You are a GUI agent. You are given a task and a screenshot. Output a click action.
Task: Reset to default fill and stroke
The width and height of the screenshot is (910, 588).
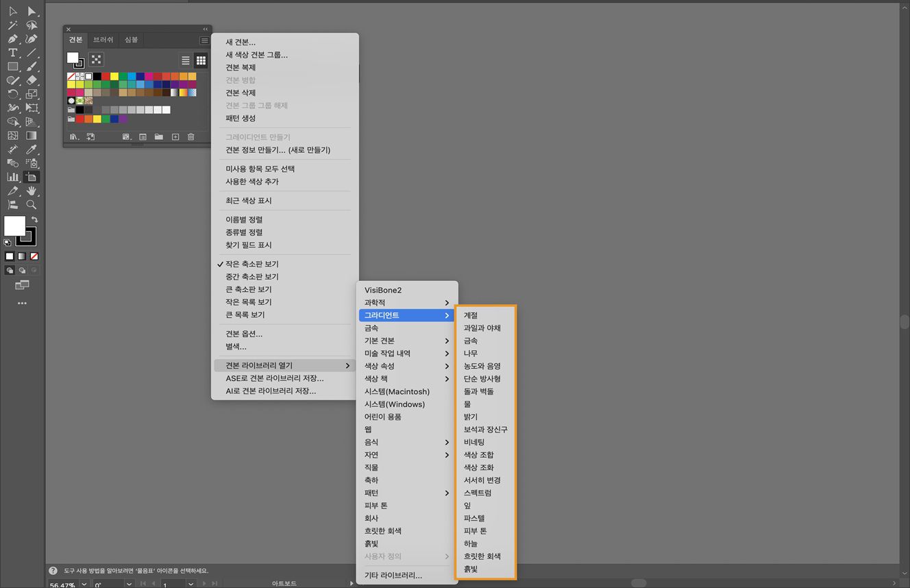click(8, 243)
